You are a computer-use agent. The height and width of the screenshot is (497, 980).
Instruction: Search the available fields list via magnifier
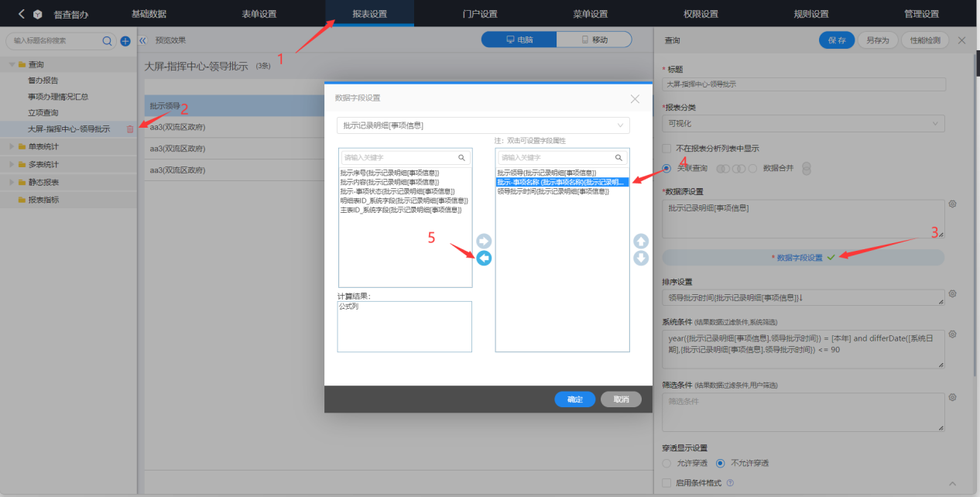pos(461,157)
